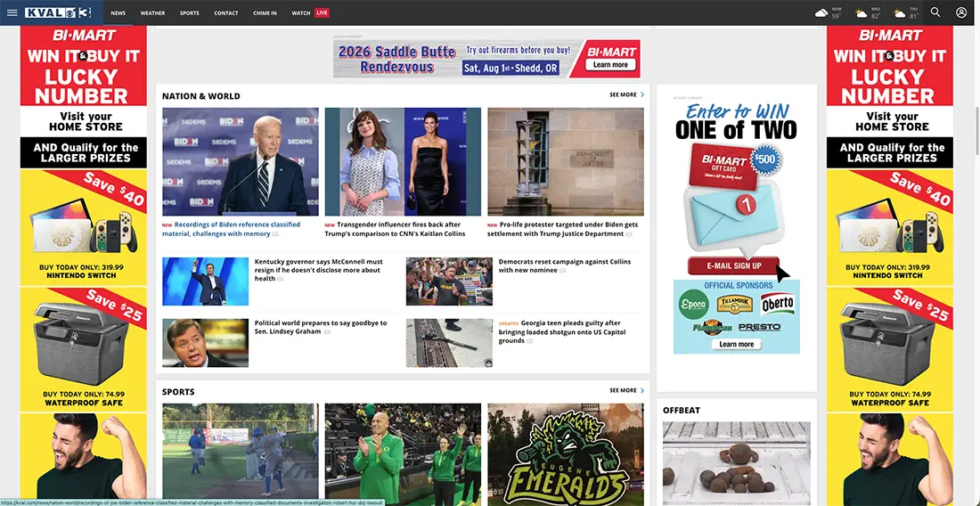The image size is (980, 506).
Task: View Thursday 81° forecast icon
Action: coord(900,12)
